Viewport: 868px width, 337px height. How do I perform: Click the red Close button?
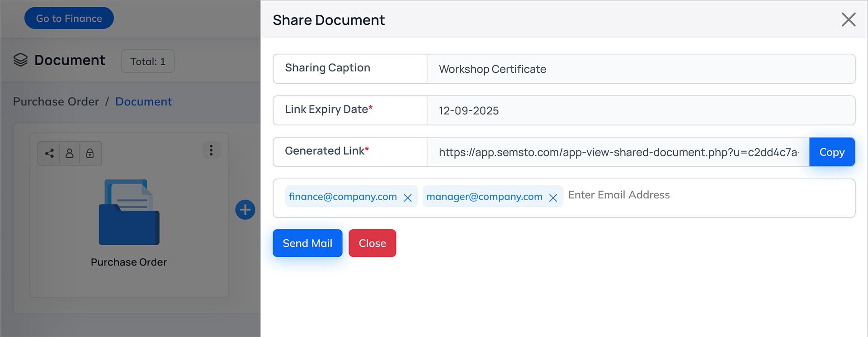[372, 243]
